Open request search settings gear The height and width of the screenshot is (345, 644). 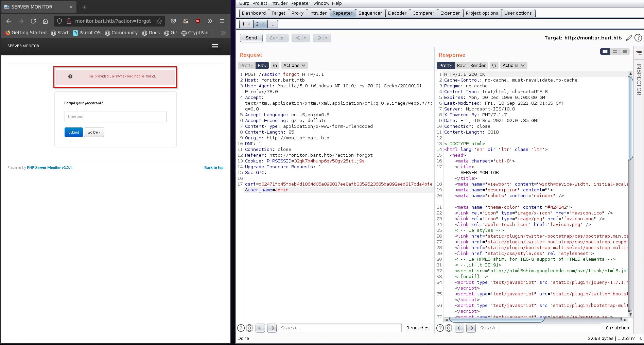tap(249, 328)
